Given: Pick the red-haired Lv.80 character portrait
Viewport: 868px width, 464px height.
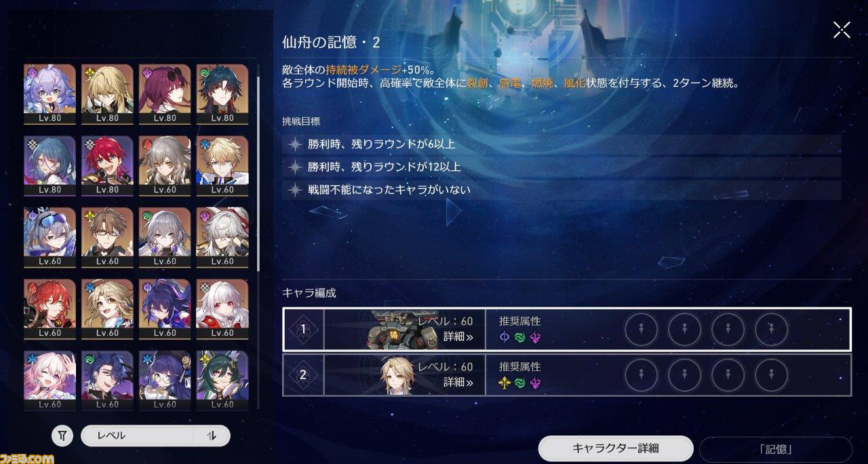Looking at the screenshot, I should [107, 166].
